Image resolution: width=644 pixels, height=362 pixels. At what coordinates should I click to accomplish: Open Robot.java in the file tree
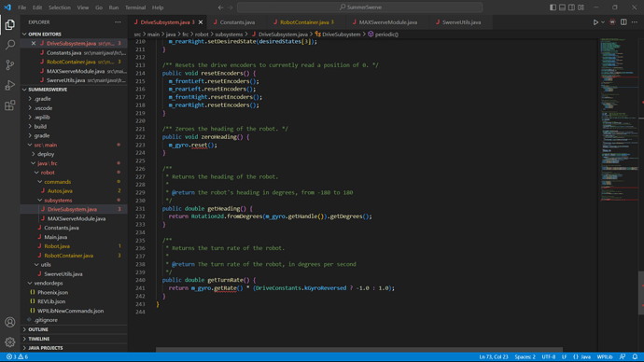pos(57,246)
